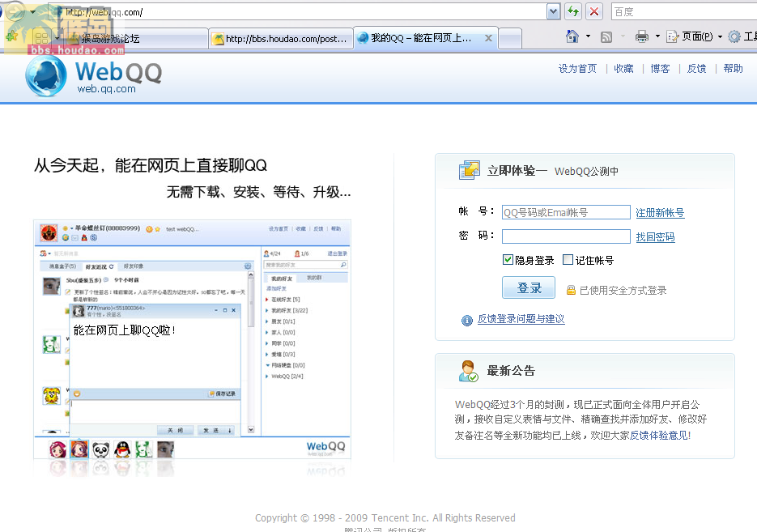Open the 博客 link
The width and height of the screenshot is (757, 532).
click(x=660, y=69)
